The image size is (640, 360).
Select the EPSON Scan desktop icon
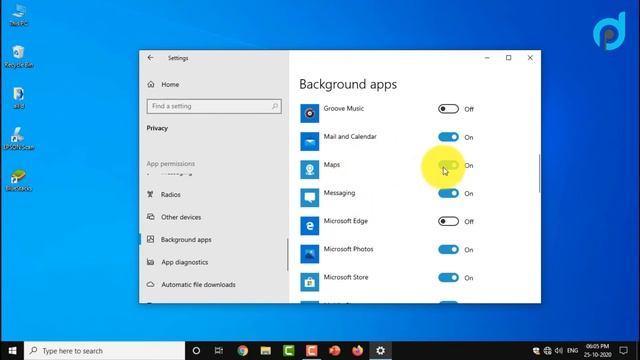tap(18, 139)
